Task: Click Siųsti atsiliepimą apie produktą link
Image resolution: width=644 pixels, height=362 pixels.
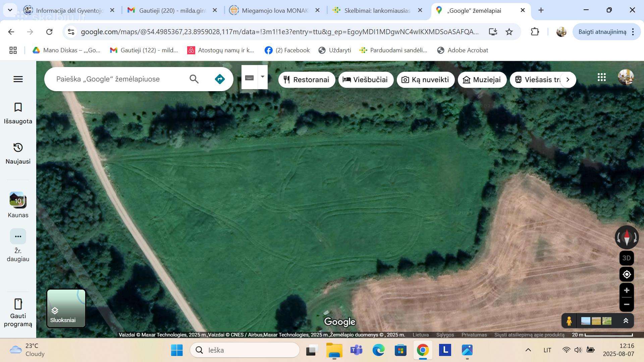Action: click(529, 335)
